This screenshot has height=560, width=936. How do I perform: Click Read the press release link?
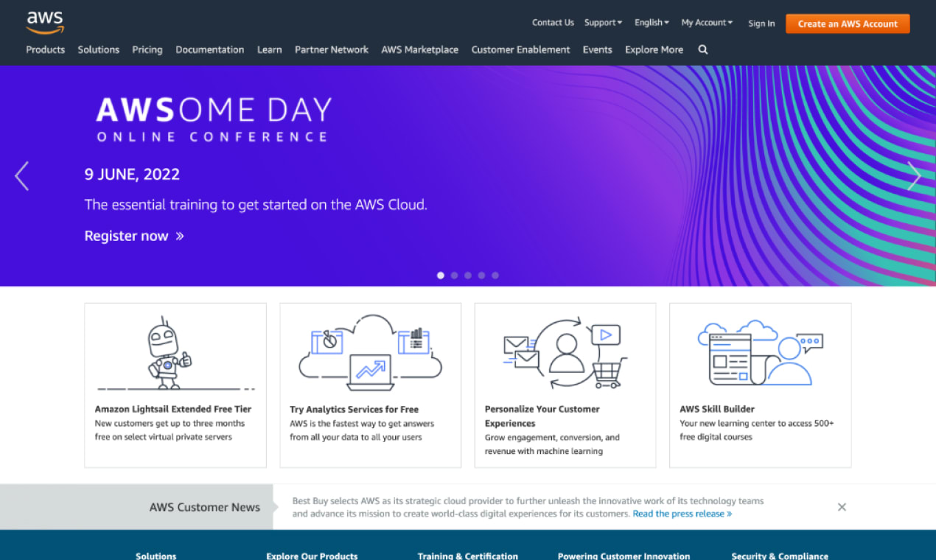click(x=682, y=514)
